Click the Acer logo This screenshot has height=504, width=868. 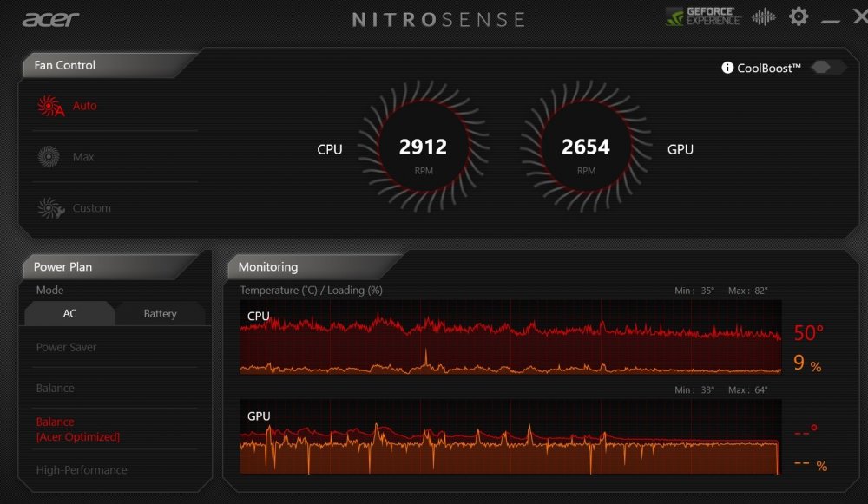click(50, 19)
